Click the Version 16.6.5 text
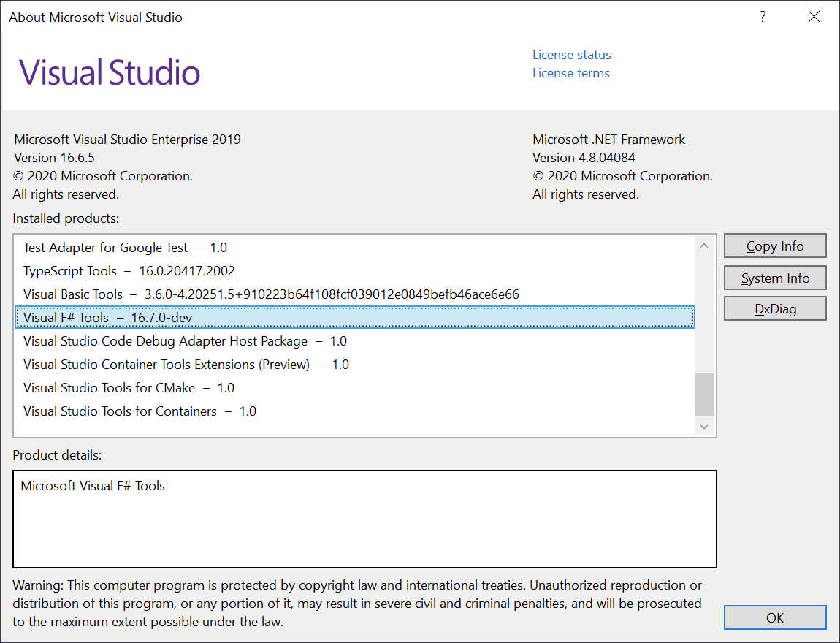Image resolution: width=840 pixels, height=643 pixels. pyautogui.click(x=54, y=158)
